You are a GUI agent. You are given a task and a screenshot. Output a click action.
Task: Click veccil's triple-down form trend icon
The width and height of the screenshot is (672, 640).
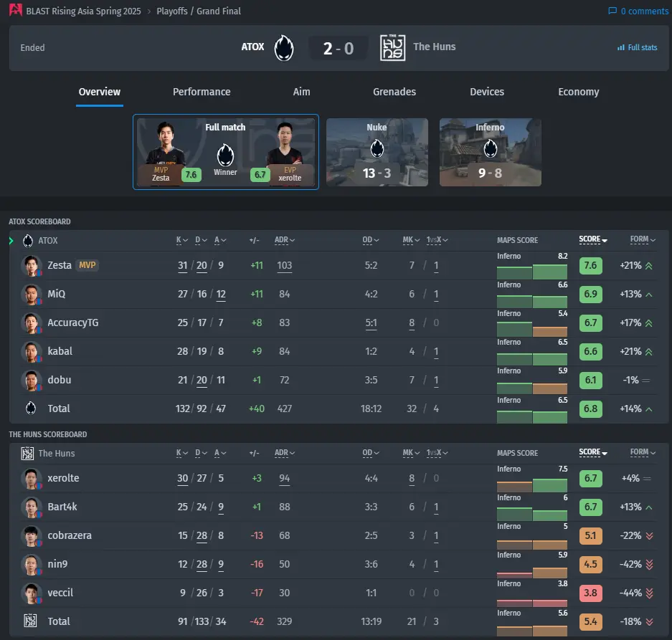coord(649,593)
